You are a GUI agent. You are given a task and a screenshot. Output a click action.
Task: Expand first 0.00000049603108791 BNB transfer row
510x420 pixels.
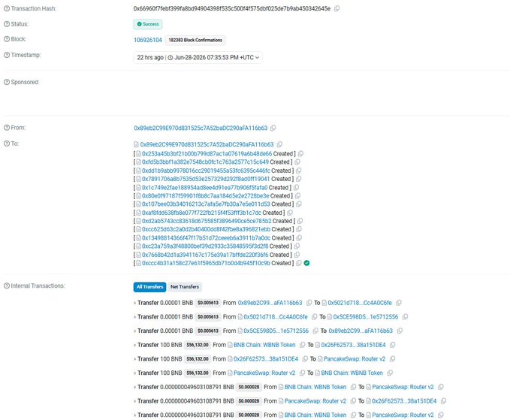[134, 387]
